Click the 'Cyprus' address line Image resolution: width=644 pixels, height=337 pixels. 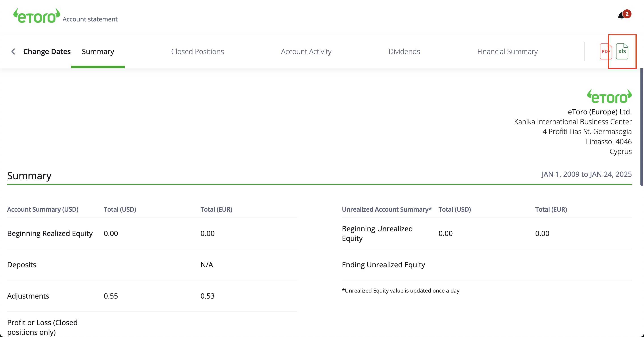click(621, 151)
